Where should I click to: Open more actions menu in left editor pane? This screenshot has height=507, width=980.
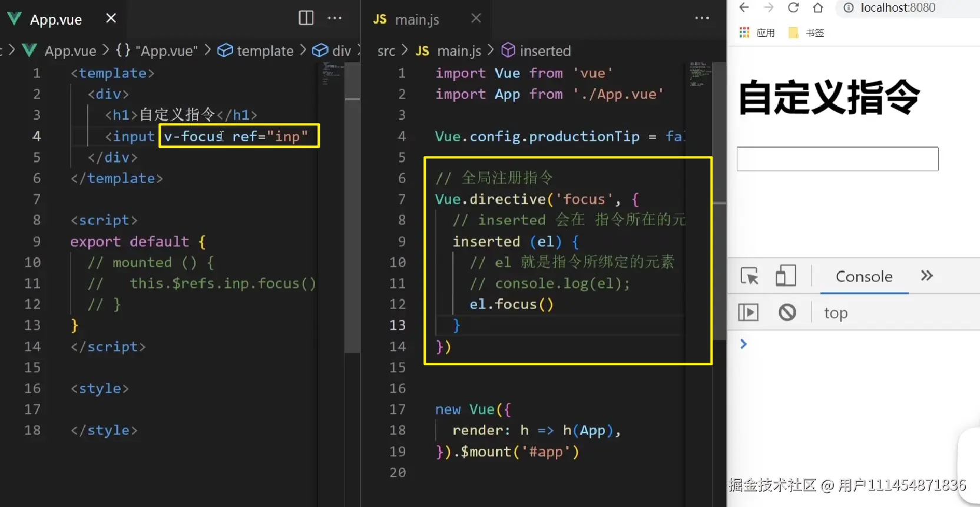click(x=335, y=18)
